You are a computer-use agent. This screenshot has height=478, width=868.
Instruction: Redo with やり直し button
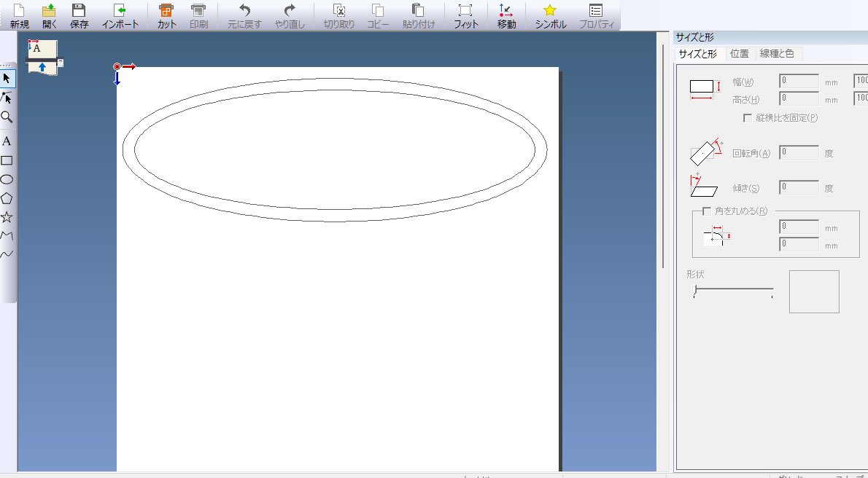click(290, 15)
